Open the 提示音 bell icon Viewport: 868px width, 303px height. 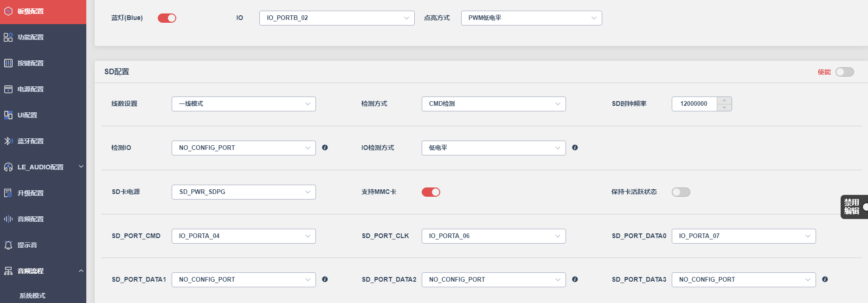[8, 245]
